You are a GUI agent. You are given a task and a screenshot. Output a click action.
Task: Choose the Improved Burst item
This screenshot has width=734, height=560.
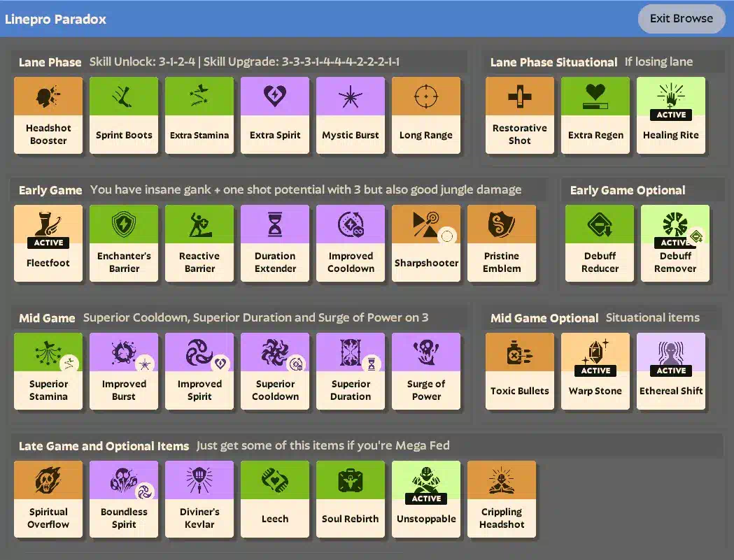click(x=124, y=371)
